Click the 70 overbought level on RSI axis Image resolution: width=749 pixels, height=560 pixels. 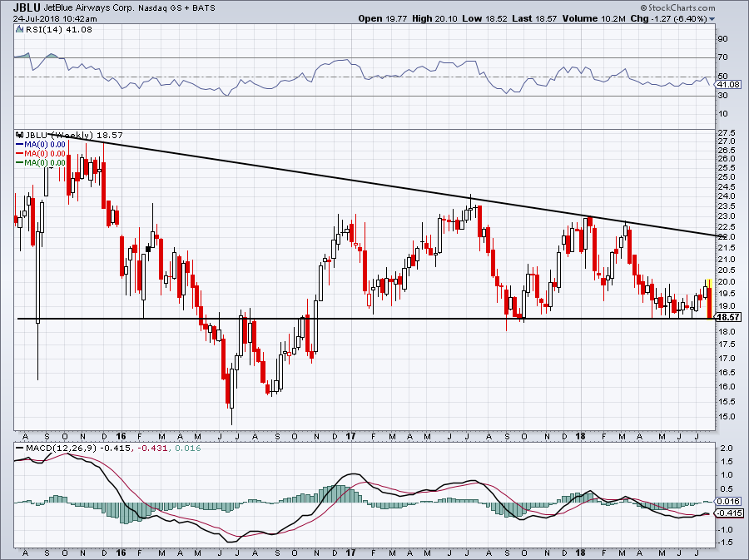click(x=722, y=57)
